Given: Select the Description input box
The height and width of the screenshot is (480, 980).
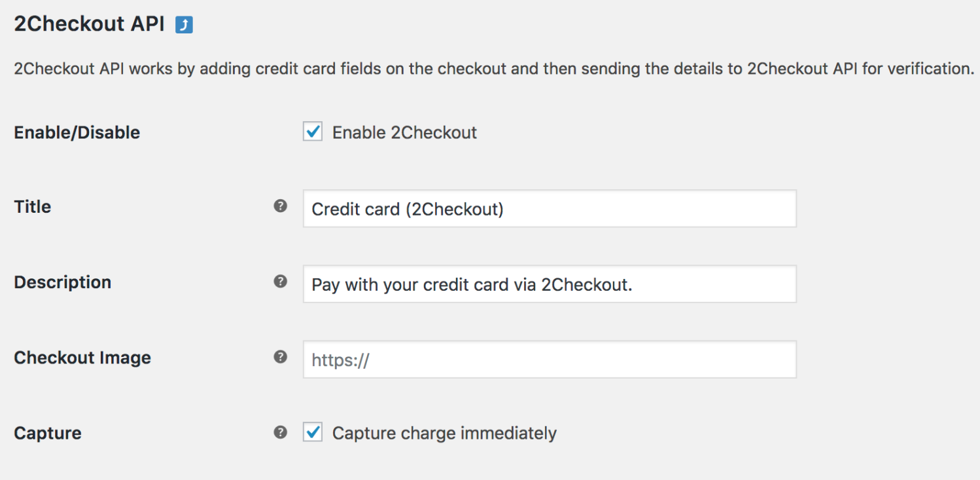Looking at the screenshot, I should point(550,284).
